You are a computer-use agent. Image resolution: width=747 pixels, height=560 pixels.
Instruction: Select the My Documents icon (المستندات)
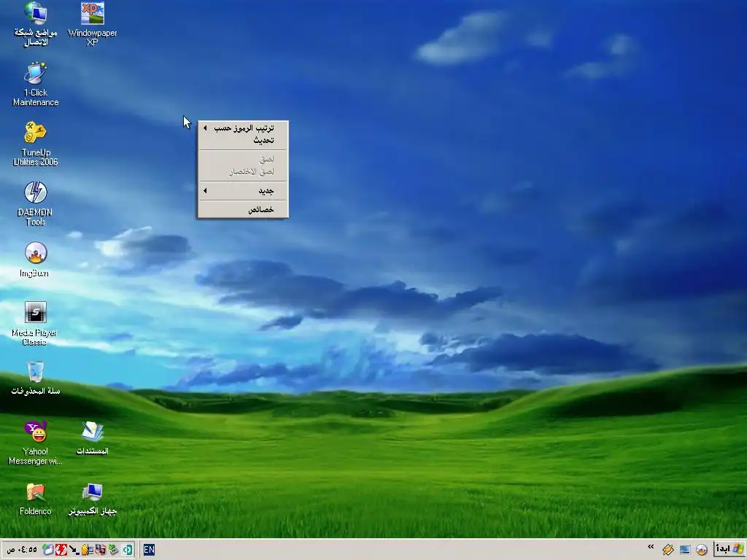coord(93,438)
